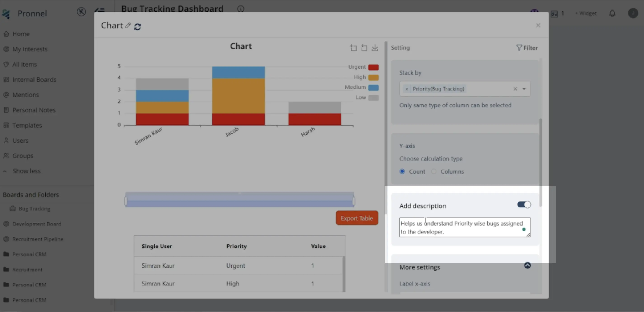This screenshot has width=644, height=312.
Task: Refresh the chart with the sync icon
Action: tap(138, 26)
